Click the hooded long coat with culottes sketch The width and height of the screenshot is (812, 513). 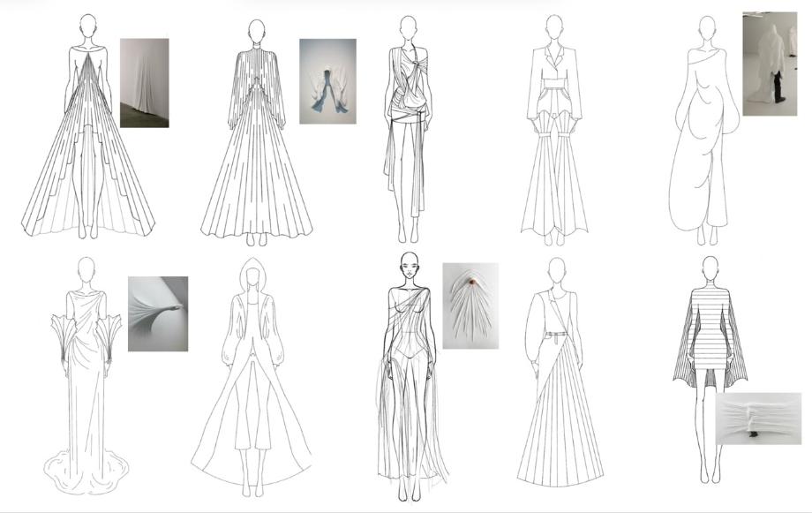pos(252,377)
